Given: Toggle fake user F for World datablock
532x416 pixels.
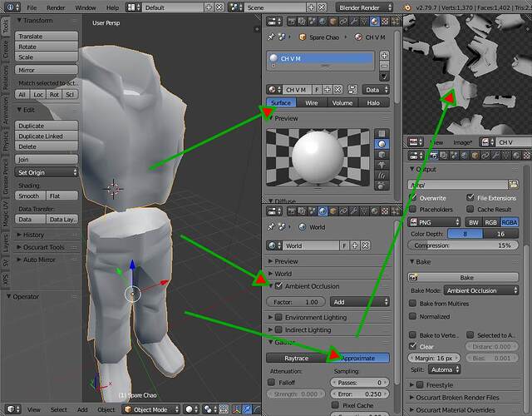Looking at the screenshot, I should 344,245.
